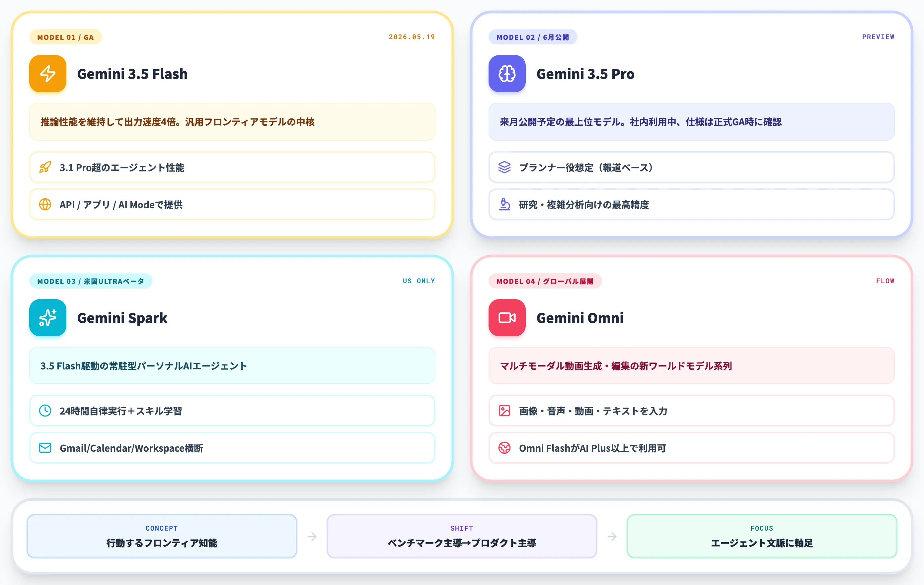Click the US ONLY label
The height and width of the screenshot is (585, 924).
[x=419, y=281]
